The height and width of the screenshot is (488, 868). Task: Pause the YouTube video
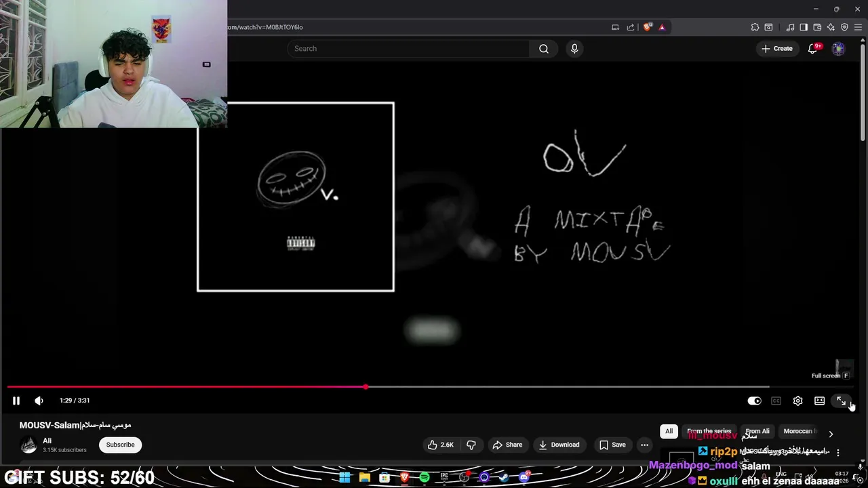pos(16,401)
